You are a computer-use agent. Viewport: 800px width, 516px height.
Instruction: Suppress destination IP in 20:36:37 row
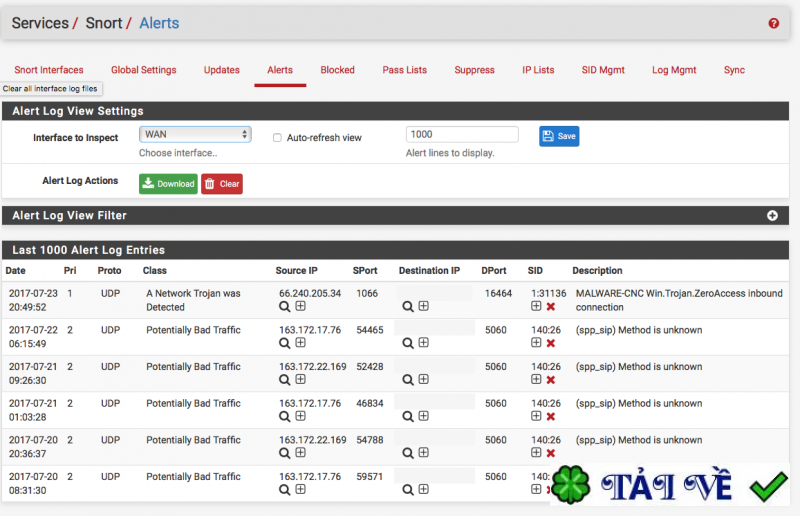(423, 453)
